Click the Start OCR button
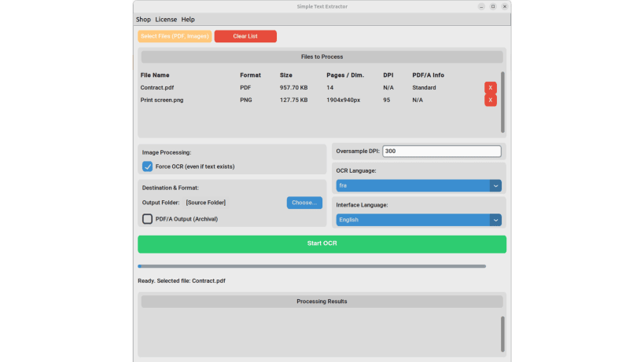This screenshot has width=644, height=362. click(322, 244)
